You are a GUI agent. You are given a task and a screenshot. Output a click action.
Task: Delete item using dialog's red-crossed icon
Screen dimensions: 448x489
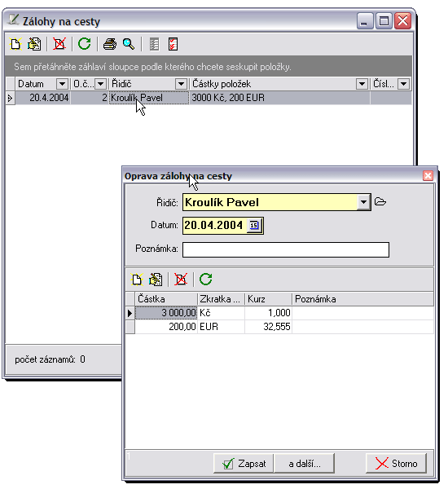(x=181, y=279)
